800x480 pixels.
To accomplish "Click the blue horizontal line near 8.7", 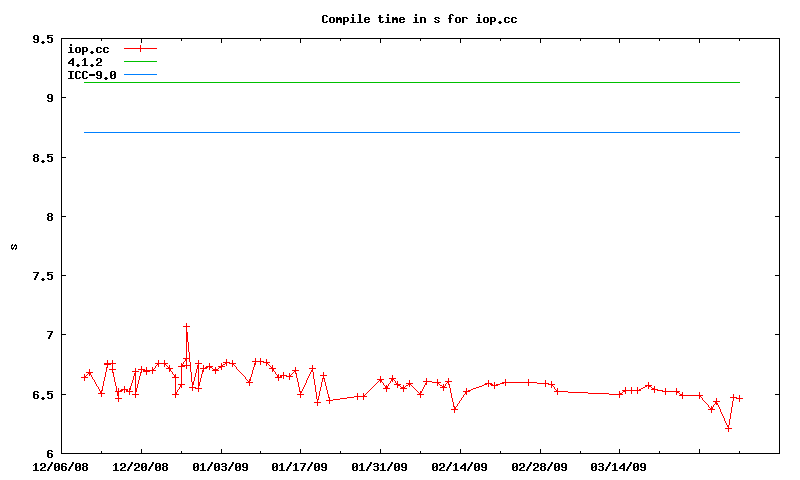I will click(410, 132).
